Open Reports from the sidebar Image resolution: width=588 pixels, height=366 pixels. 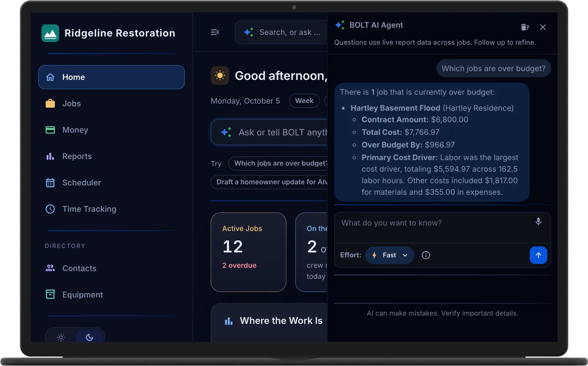tap(111, 156)
